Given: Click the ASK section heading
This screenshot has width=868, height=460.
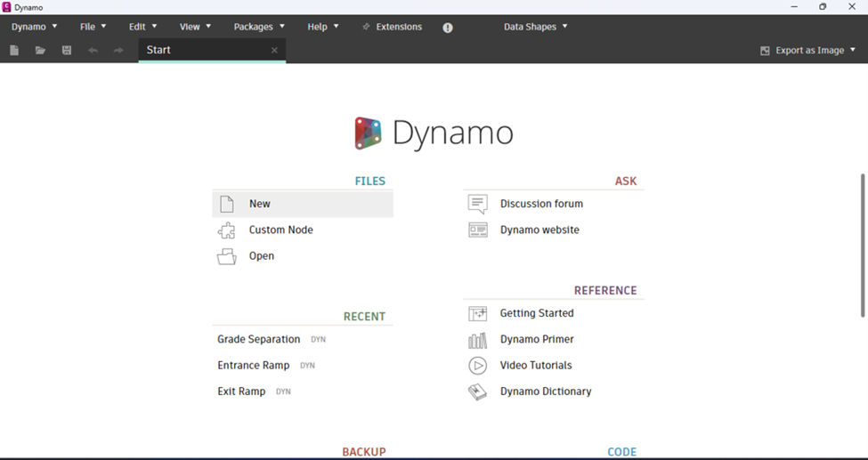Looking at the screenshot, I should (626, 181).
